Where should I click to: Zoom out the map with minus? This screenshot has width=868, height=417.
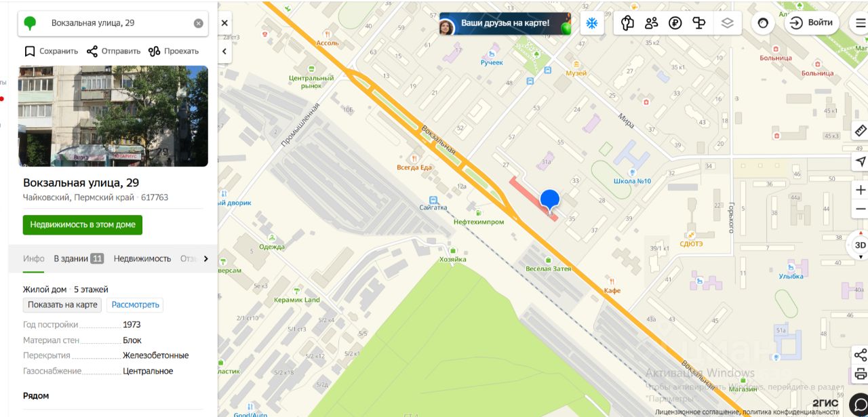coord(861,209)
